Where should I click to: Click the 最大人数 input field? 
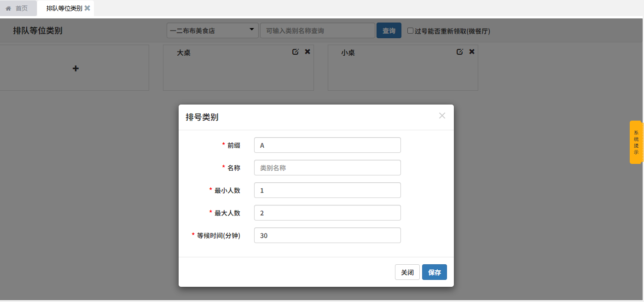pyautogui.click(x=327, y=213)
